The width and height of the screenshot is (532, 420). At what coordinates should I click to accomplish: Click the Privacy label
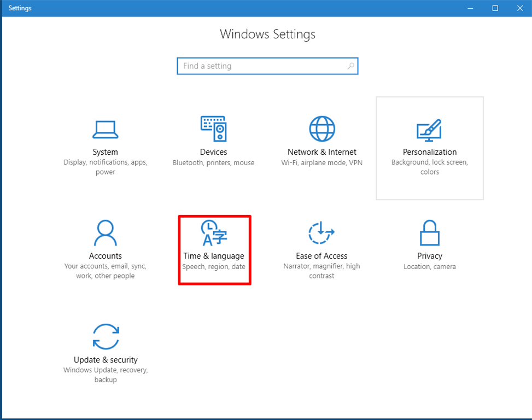[430, 256]
